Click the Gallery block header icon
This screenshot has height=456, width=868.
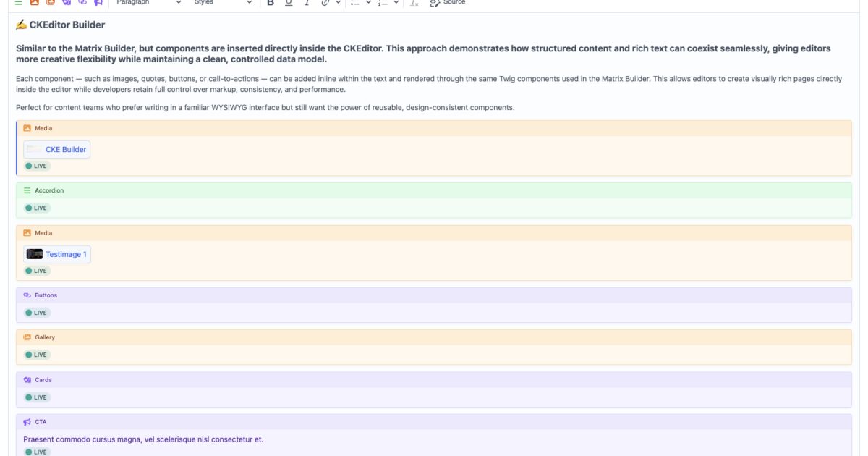tap(27, 337)
